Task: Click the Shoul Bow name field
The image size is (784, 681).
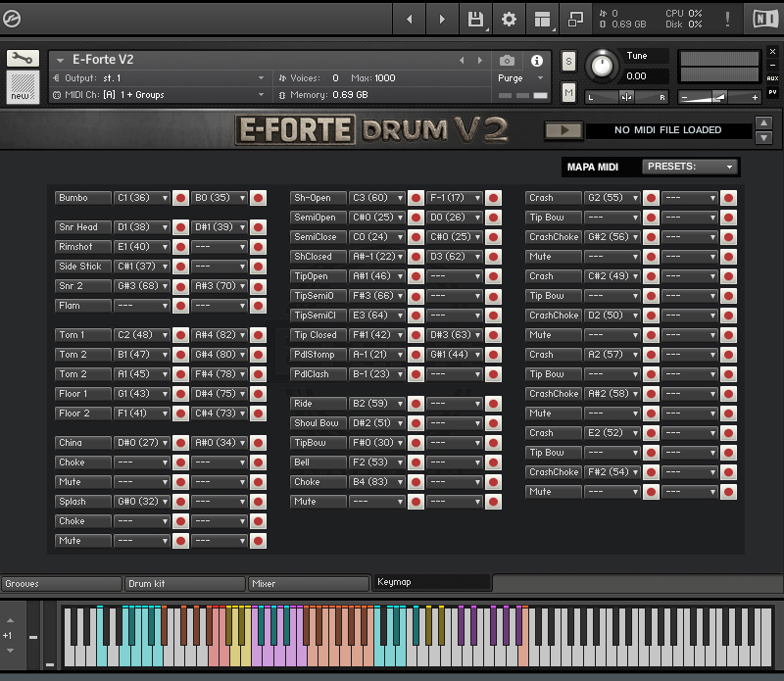Action: (x=318, y=423)
